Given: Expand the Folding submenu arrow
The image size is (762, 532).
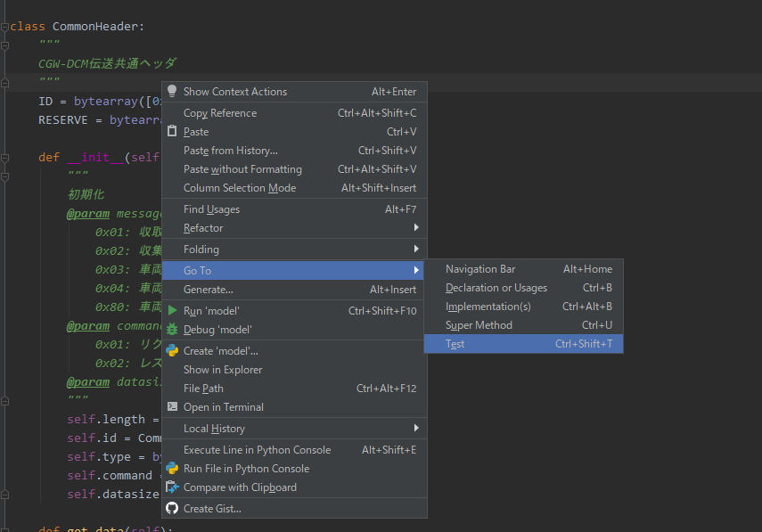Looking at the screenshot, I should click(x=416, y=249).
